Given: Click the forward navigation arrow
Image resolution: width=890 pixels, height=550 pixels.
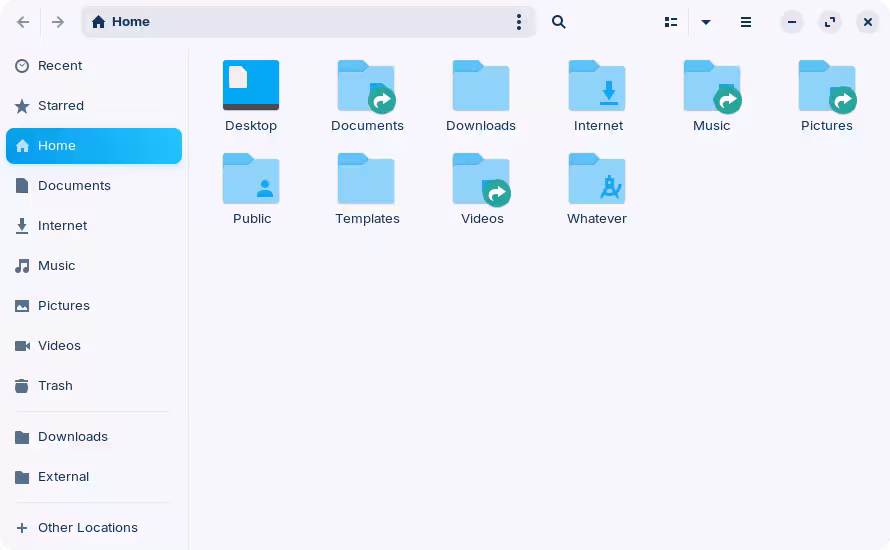Looking at the screenshot, I should tap(58, 22).
